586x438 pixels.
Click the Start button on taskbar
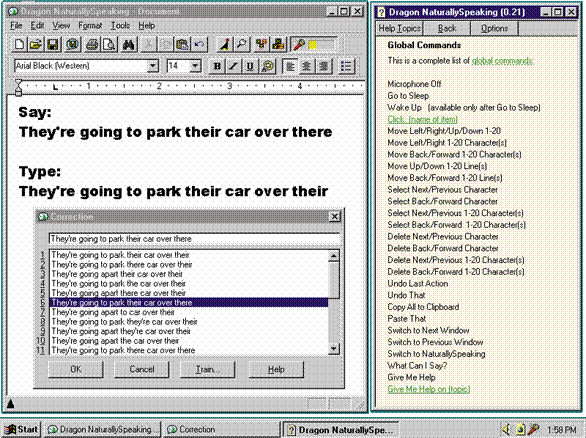tap(21, 429)
